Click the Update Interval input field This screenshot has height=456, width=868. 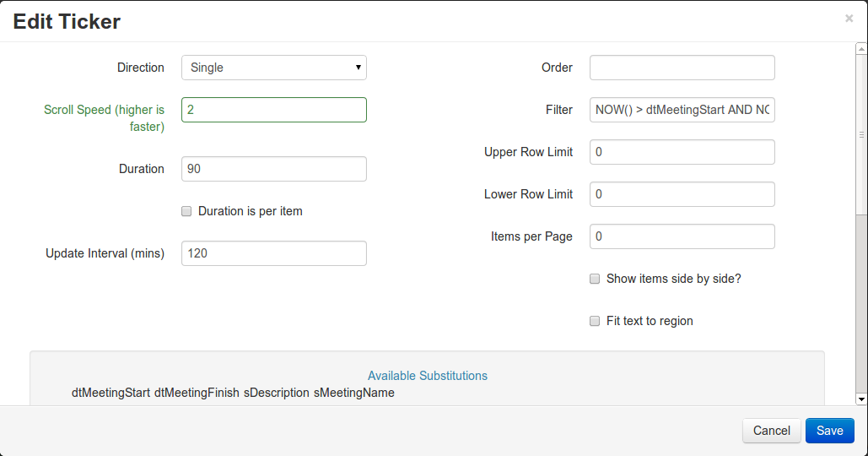(273, 253)
